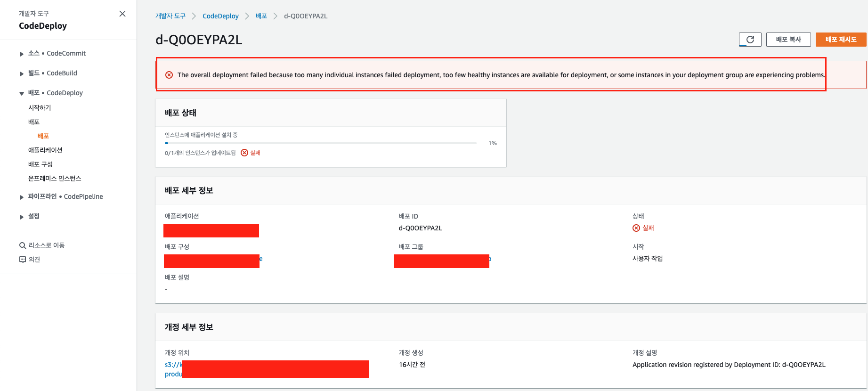Click the 16시간 전 revision creation time
Screen dimensions: 868x391
[412, 365]
